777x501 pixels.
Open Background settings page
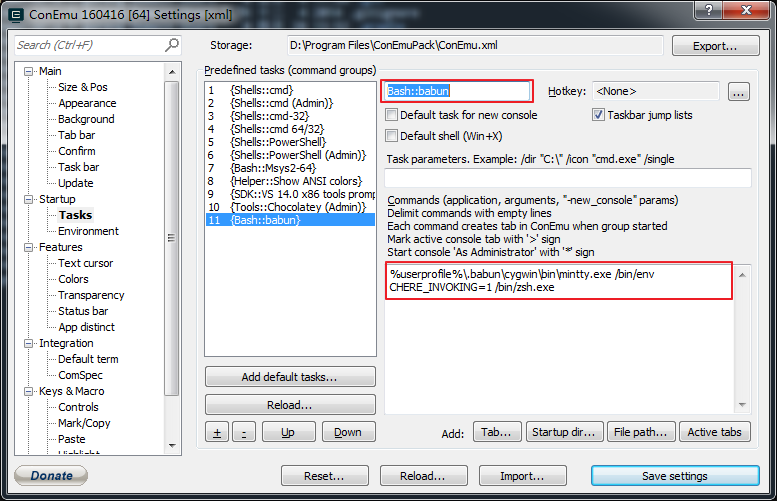point(86,119)
